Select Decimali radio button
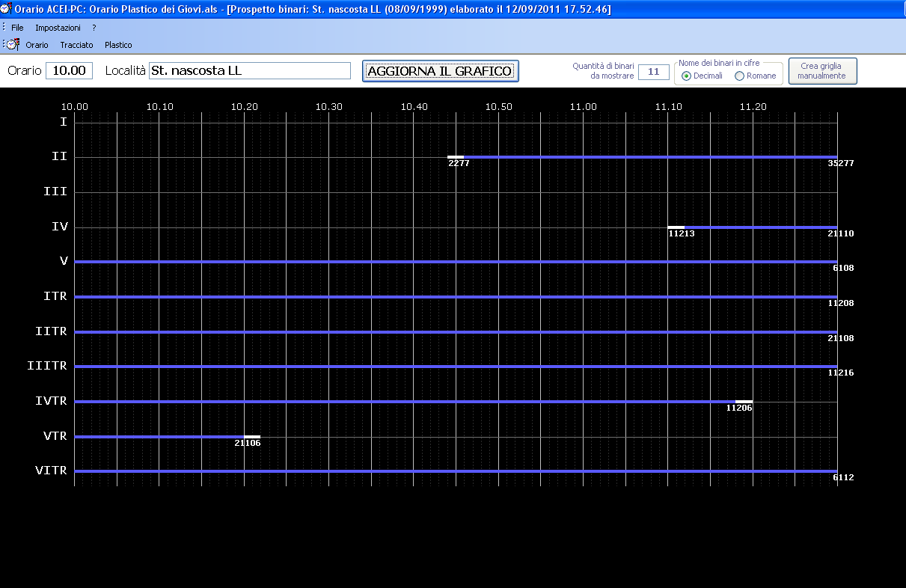The image size is (906, 588). click(x=687, y=76)
